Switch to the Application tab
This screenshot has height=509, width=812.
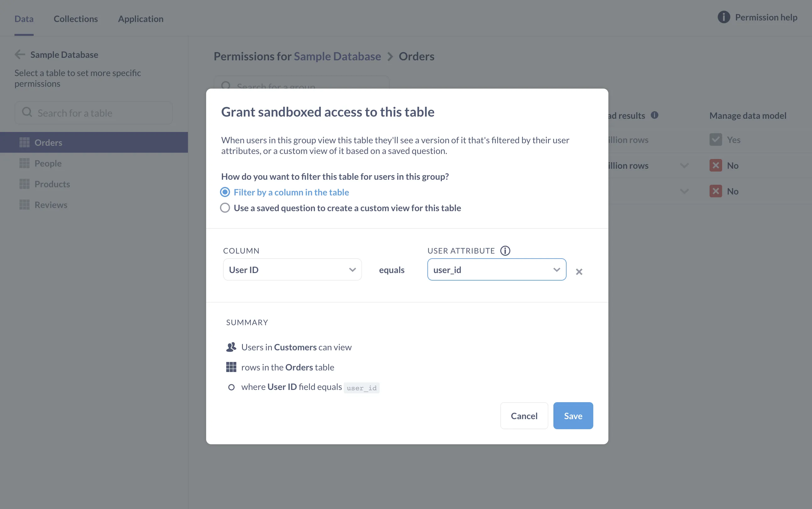point(141,18)
